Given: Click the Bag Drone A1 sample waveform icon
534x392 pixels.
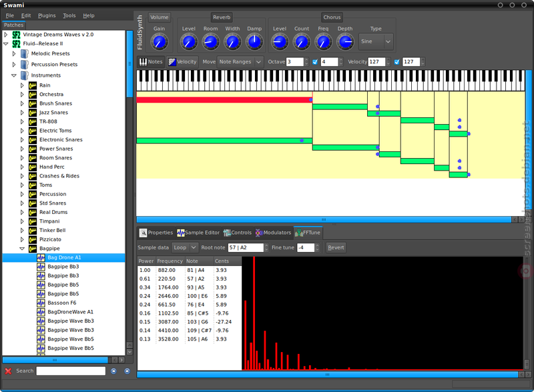Looking at the screenshot, I should (x=41, y=257).
